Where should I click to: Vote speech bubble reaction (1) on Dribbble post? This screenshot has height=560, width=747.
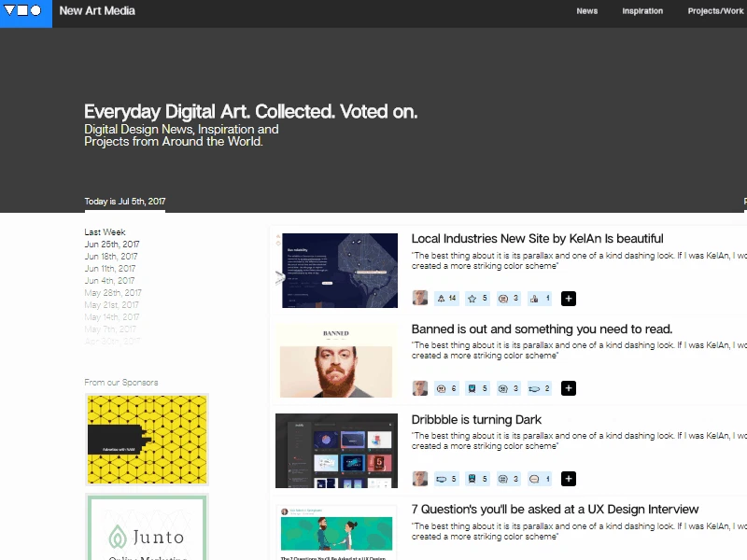tap(540, 479)
